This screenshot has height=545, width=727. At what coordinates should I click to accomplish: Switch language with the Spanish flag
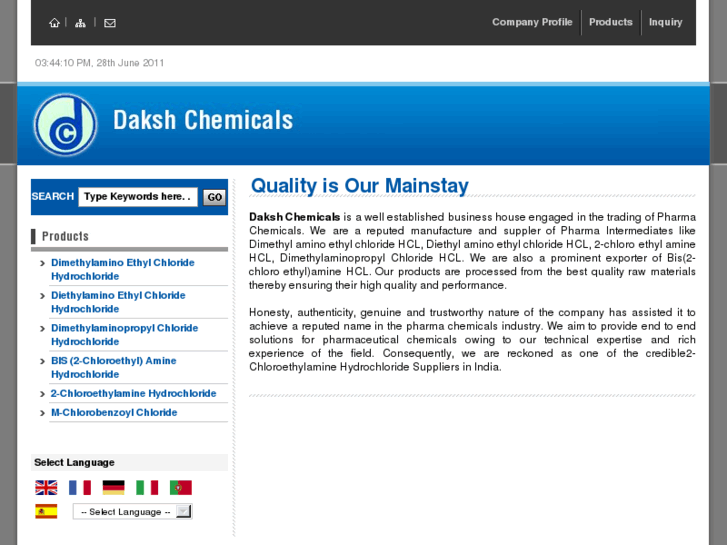click(x=46, y=511)
